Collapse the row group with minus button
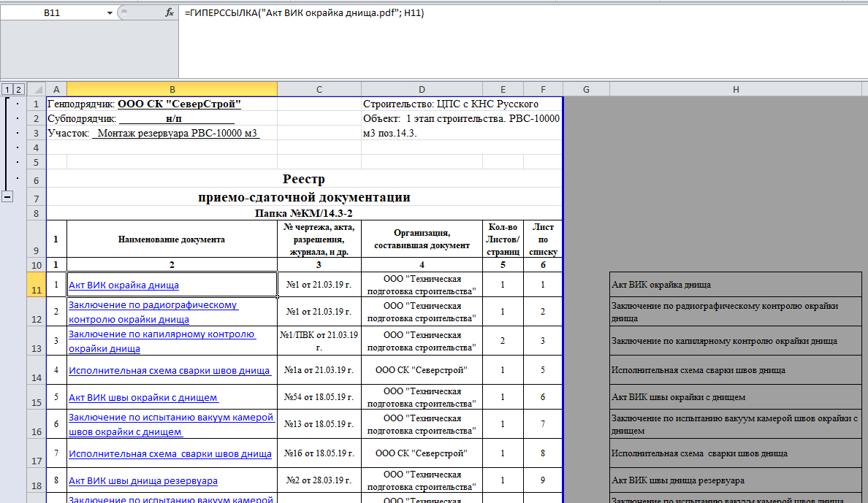 pyautogui.click(x=7, y=196)
